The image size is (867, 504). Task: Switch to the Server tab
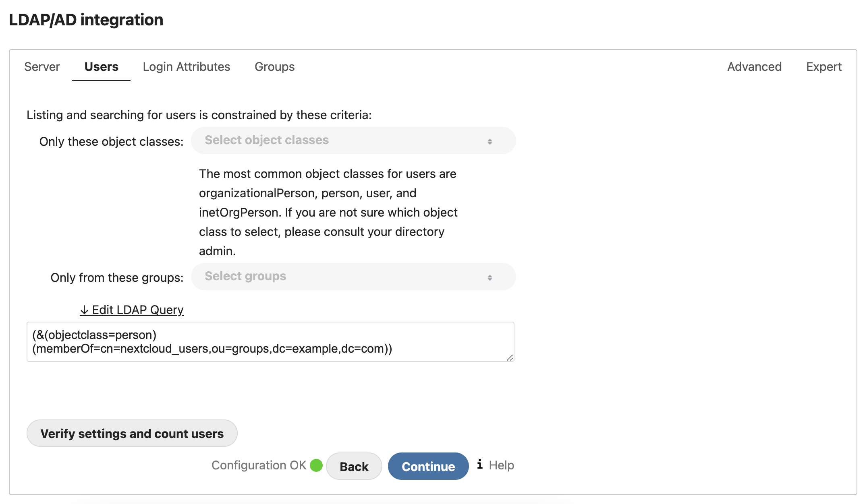tap(41, 67)
